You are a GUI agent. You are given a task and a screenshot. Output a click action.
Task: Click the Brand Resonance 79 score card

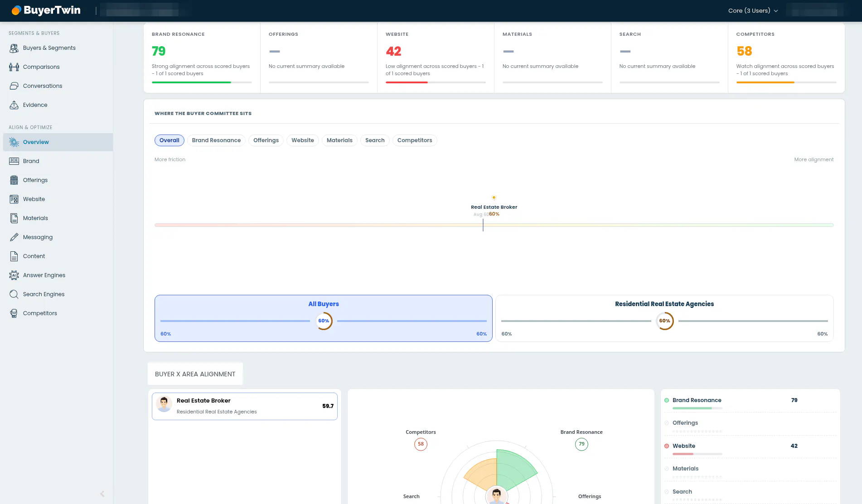coord(202,58)
